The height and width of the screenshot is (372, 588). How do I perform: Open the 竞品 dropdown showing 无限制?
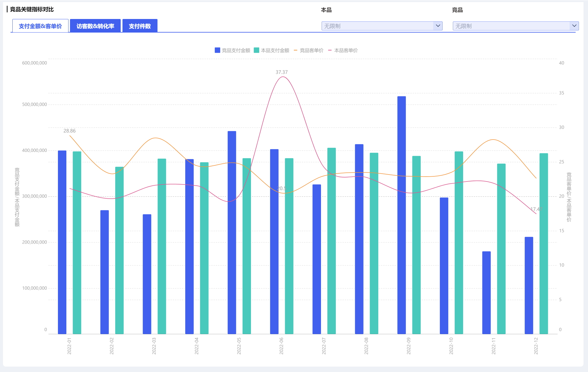516,26
